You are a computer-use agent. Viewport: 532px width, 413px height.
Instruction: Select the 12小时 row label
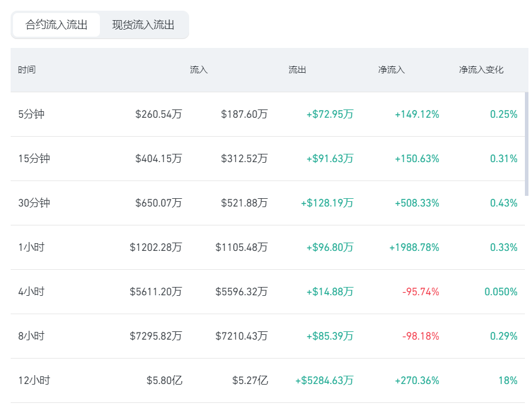34,380
